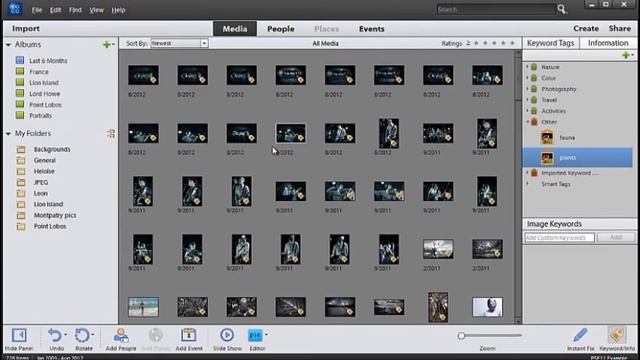Viewport: 640px width, 360px height.
Task: Click the media grid vertical scrollbar
Action: click(x=518, y=187)
